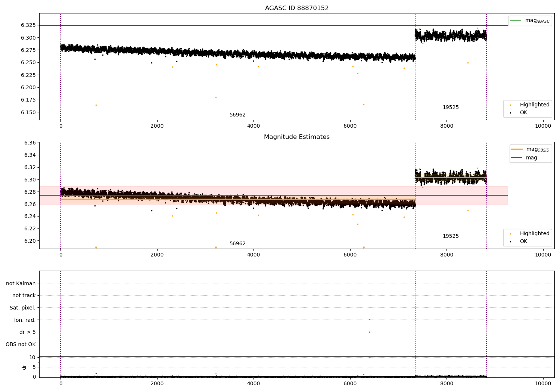Click y-tick '6.325' on the top plot
560x392 pixels.
click(28, 25)
